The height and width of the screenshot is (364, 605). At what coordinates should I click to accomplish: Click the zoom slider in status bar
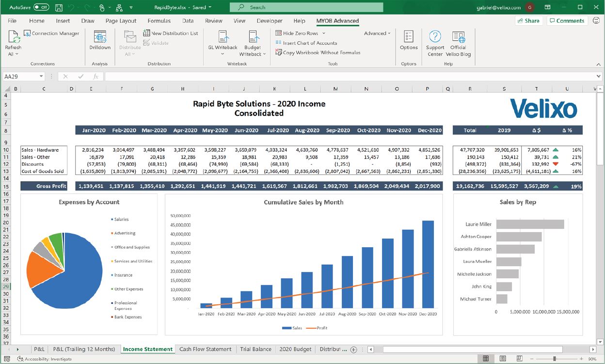point(554,359)
